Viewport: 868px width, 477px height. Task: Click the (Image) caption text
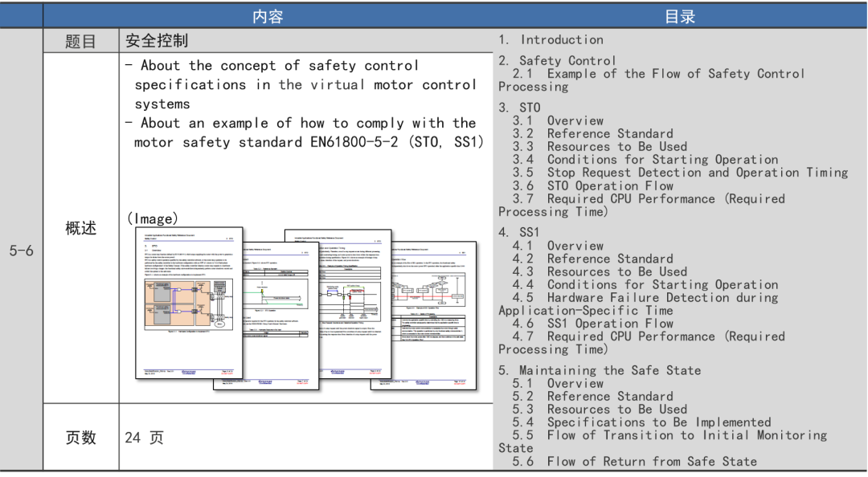coord(153,218)
